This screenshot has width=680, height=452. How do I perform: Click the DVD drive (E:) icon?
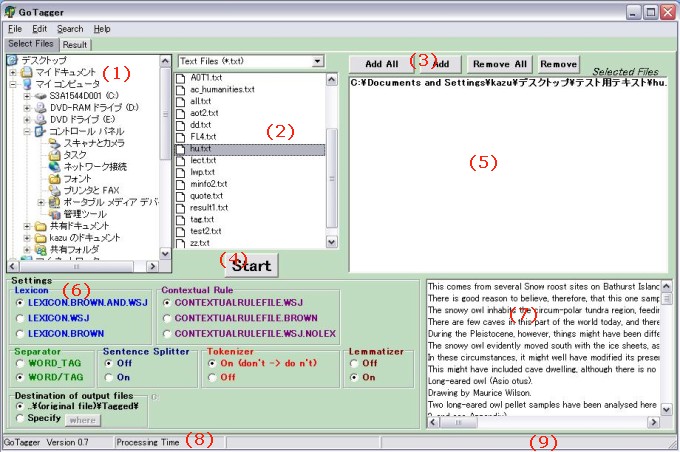[x=41, y=119]
